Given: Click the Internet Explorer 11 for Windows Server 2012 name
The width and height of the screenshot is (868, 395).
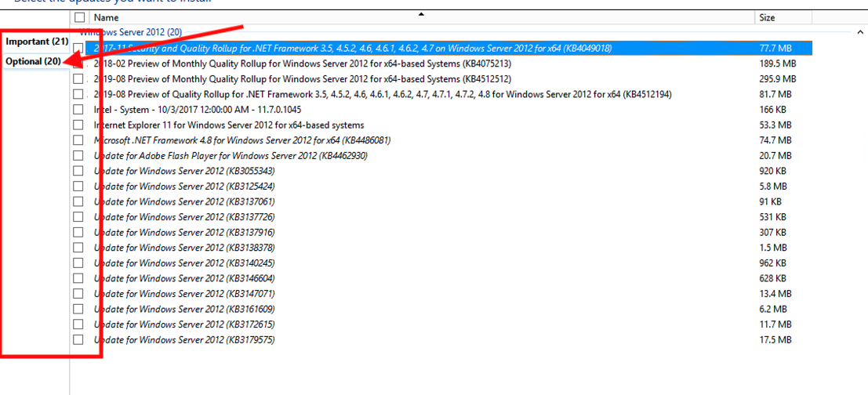Looking at the screenshot, I should tap(229, 125).
